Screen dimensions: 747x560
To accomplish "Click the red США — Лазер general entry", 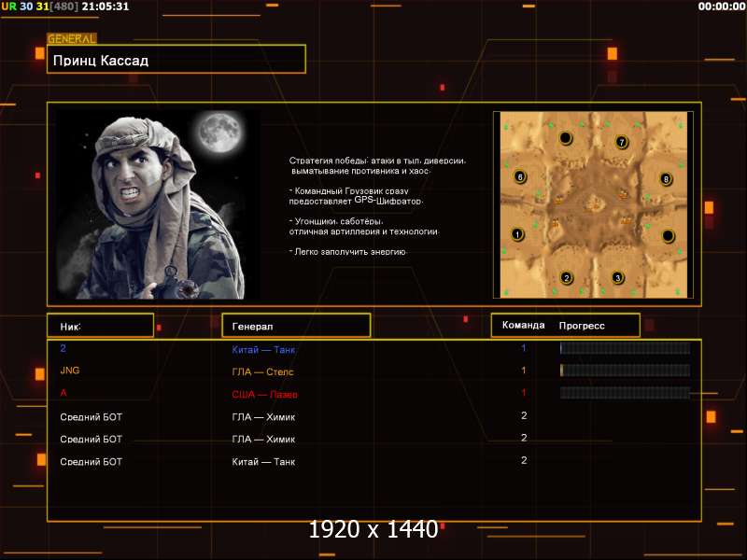I will tap(264, 394).
